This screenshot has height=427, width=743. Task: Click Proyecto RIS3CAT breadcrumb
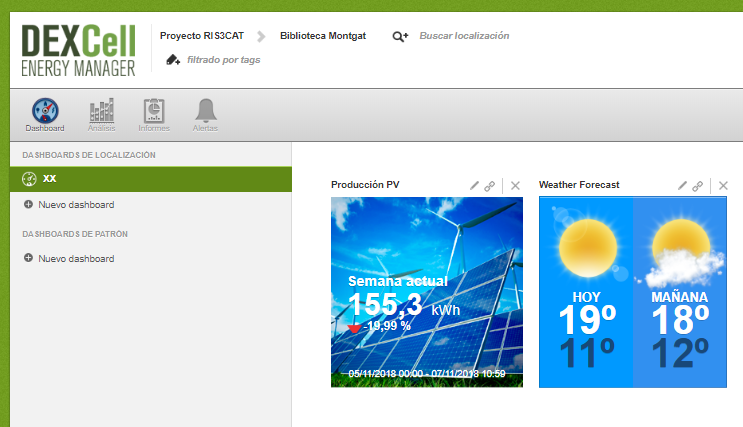pos(201,36)
